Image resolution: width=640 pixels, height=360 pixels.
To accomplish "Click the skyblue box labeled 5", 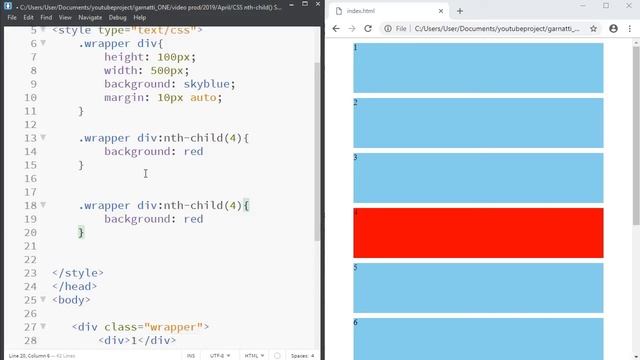I will click(x=478, y=288).
